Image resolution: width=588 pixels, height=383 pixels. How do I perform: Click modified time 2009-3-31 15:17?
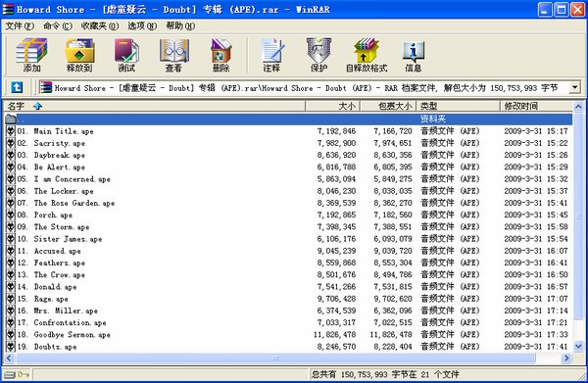pos(536,131)
